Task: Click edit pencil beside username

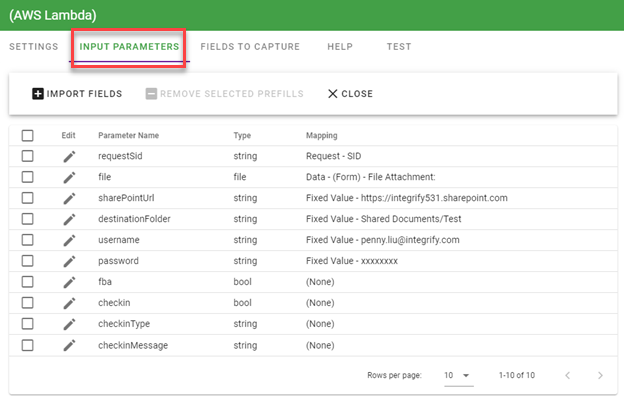Action: click(69, 240)
